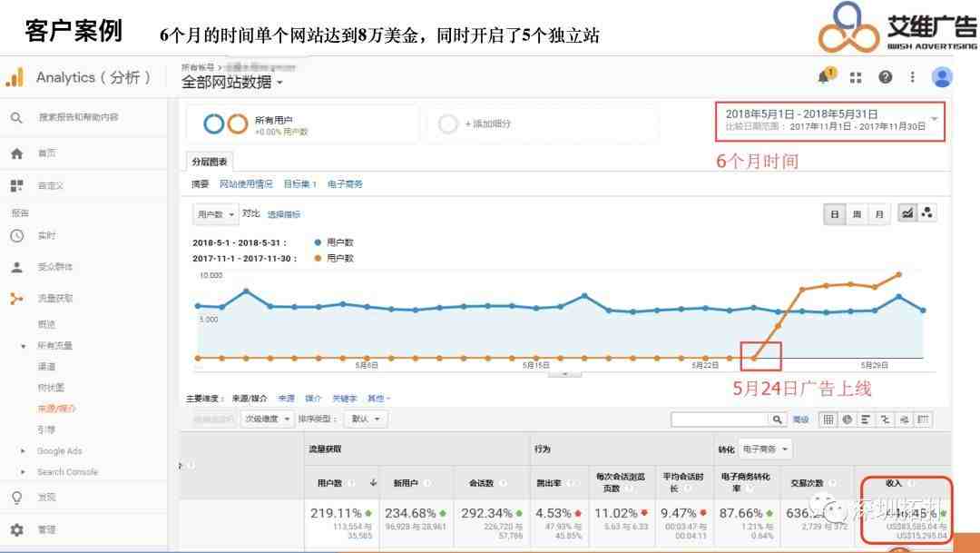This screenshot has width=980, height=553.
Task: Open the 默认 sort type dropdown
Action: pyautogui.click(x=367, y=420)
